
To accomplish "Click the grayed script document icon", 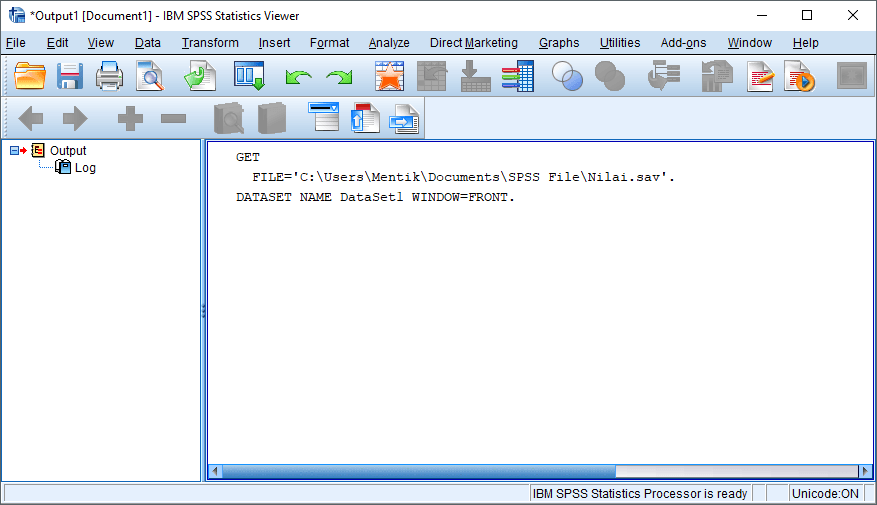I will [717, 76].
